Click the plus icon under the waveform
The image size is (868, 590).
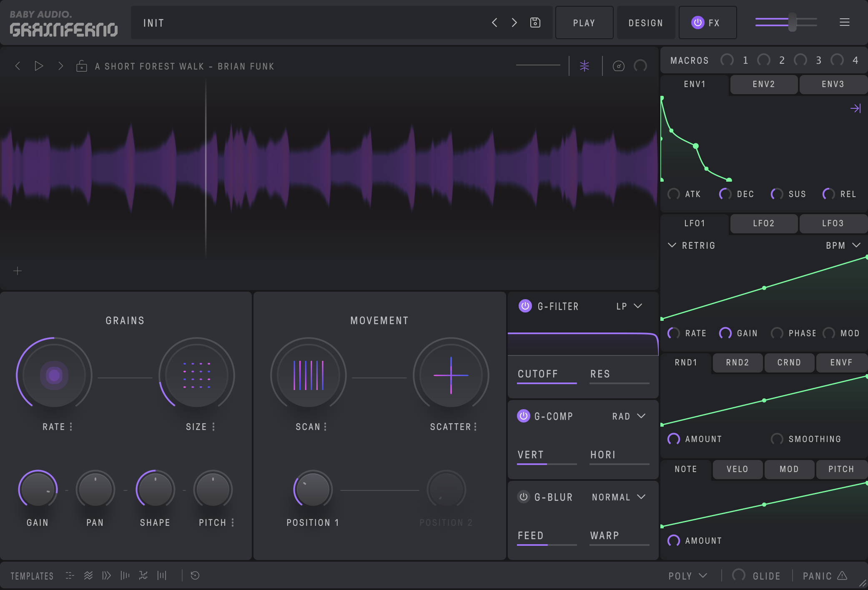(18, 271)
